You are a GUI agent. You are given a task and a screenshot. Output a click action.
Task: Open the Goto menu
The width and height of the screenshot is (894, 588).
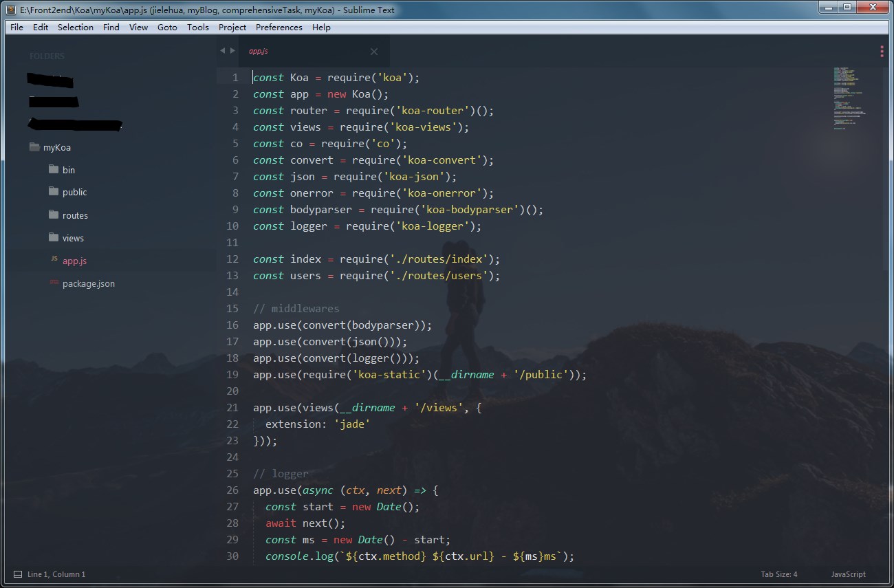167,28
